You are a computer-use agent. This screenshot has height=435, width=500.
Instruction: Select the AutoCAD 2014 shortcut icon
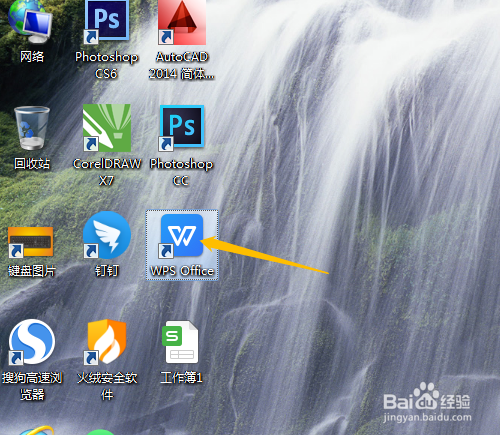pos(182,21)
